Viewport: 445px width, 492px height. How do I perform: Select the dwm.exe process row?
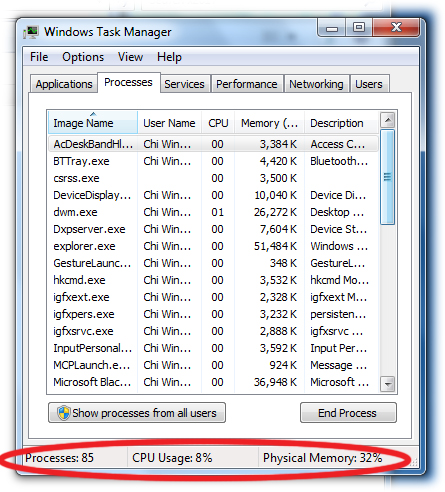(213, 212)
